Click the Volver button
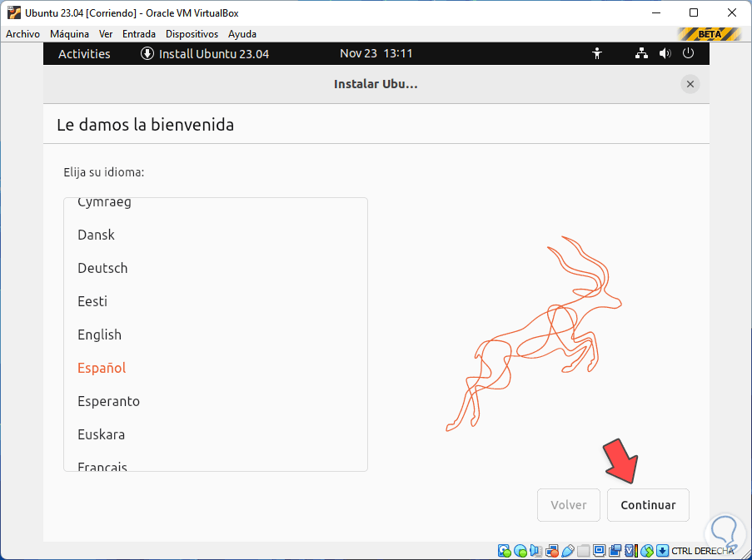 [568, 505]
